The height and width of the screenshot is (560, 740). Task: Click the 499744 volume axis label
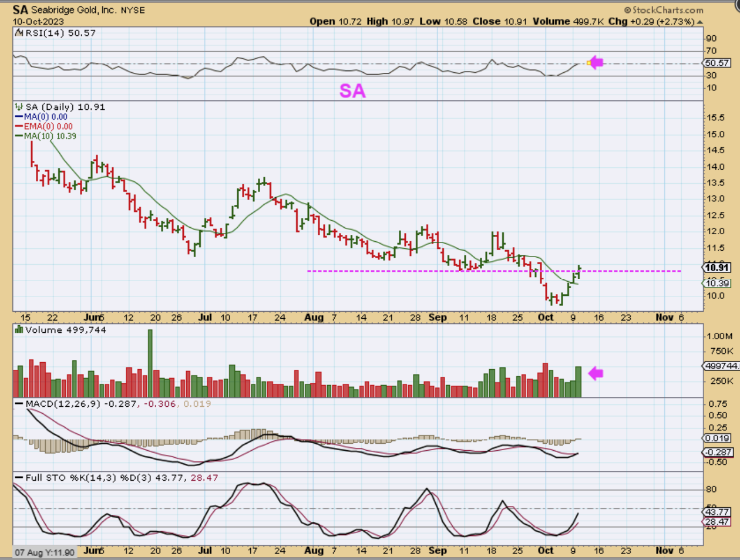point(721,366)
